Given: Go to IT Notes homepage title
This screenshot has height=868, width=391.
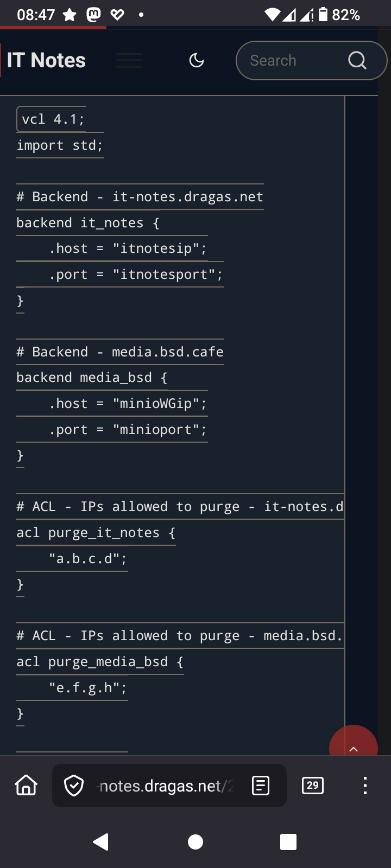Looking at the screenshot, I should (46, 60).
